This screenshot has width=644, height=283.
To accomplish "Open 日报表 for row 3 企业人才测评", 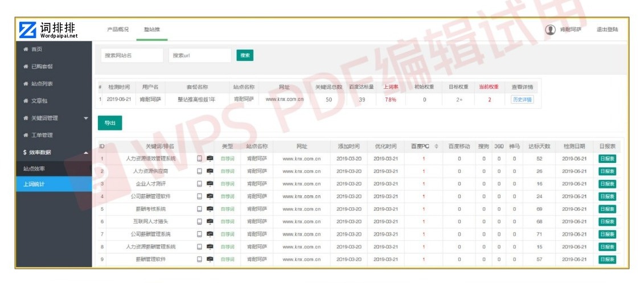I will 607,184.
